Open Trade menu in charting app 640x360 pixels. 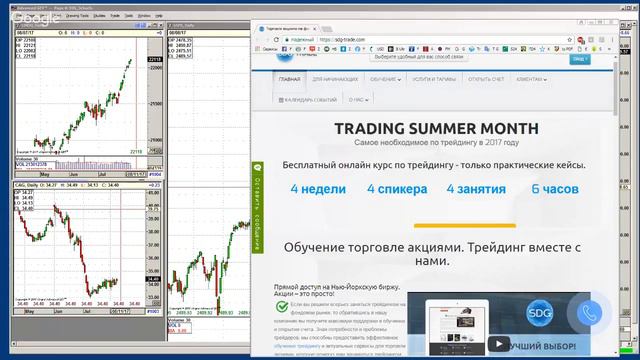tap(115, 16)
